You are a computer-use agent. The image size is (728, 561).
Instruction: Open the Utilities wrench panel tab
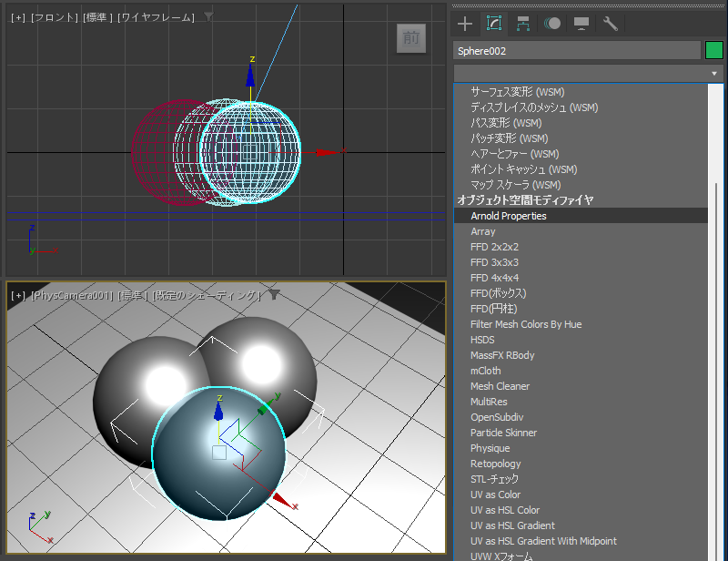click(610, 24)
